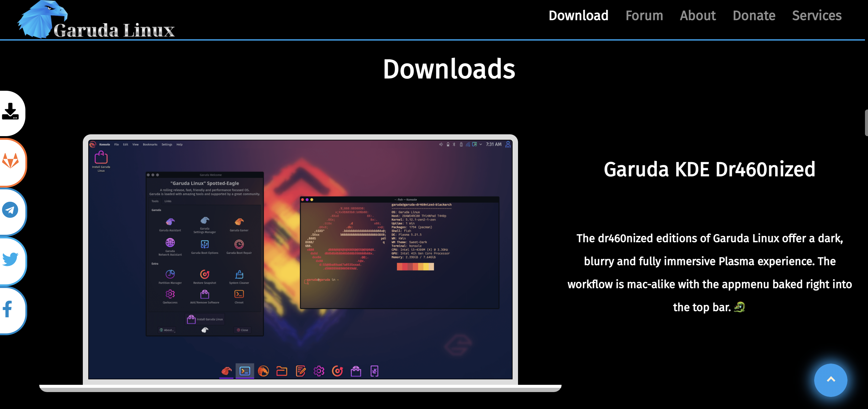Screen dimensions: 868x409
Task: Click the Bluetooth icon in screenshot's system tray
Action: (x=454, y=144)
